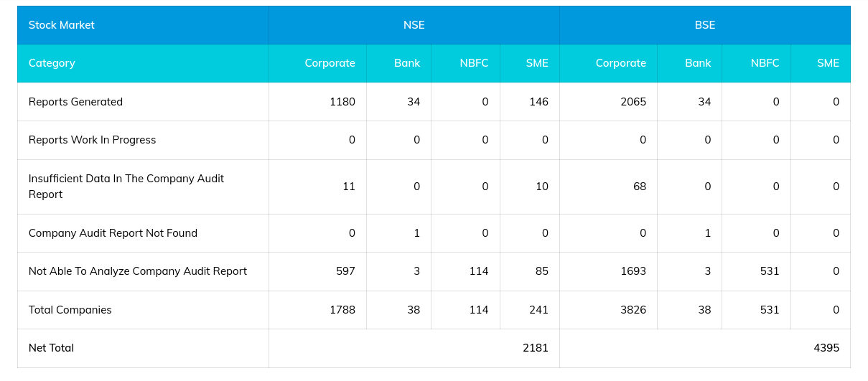Click Insufficient Data In The Company Audit Report label
868x381 pixels.
[126, 187]
